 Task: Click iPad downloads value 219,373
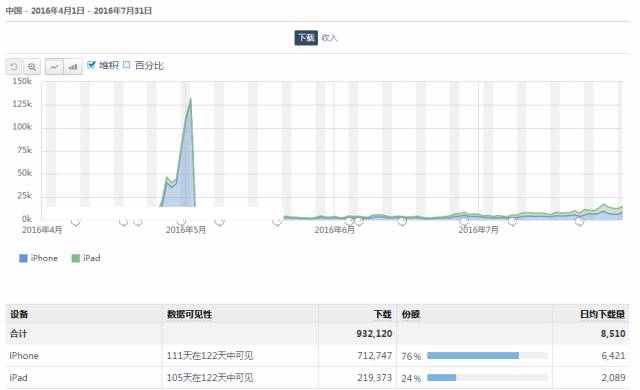[x=375, y=378]
